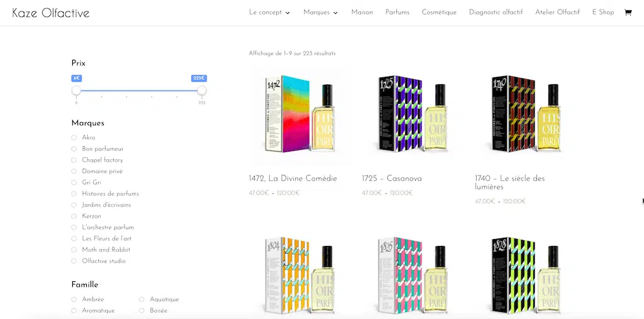Click the price under 1725 – Casanova
Image resolution: width=644 pixels, height=319 pixels.
tap(387, 193)
